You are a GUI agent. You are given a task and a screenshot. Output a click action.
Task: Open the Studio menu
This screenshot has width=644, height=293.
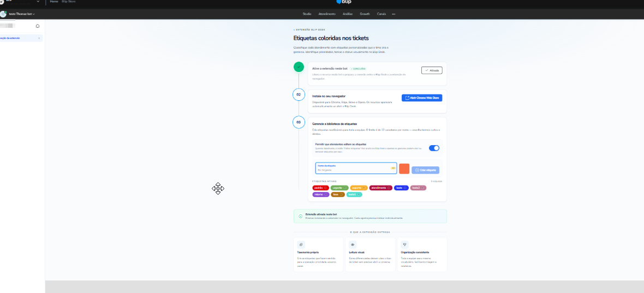tap(307, 14)
